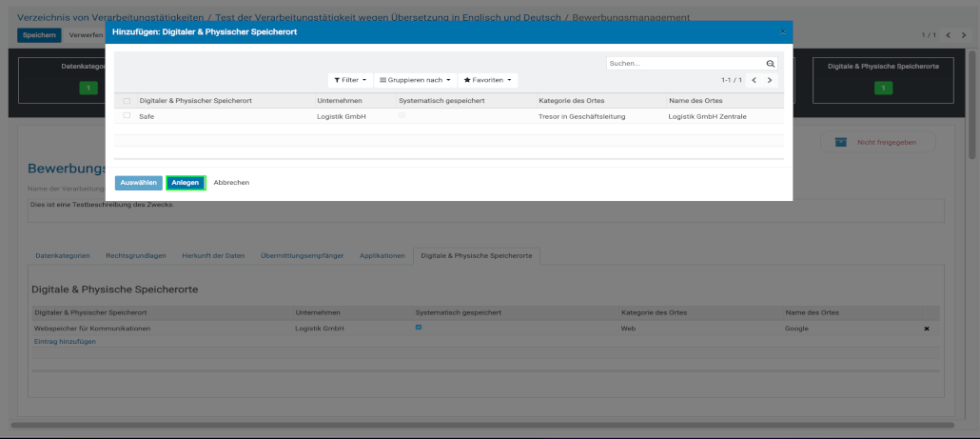Click the Nicht freigegeben status button

[877, 142]
